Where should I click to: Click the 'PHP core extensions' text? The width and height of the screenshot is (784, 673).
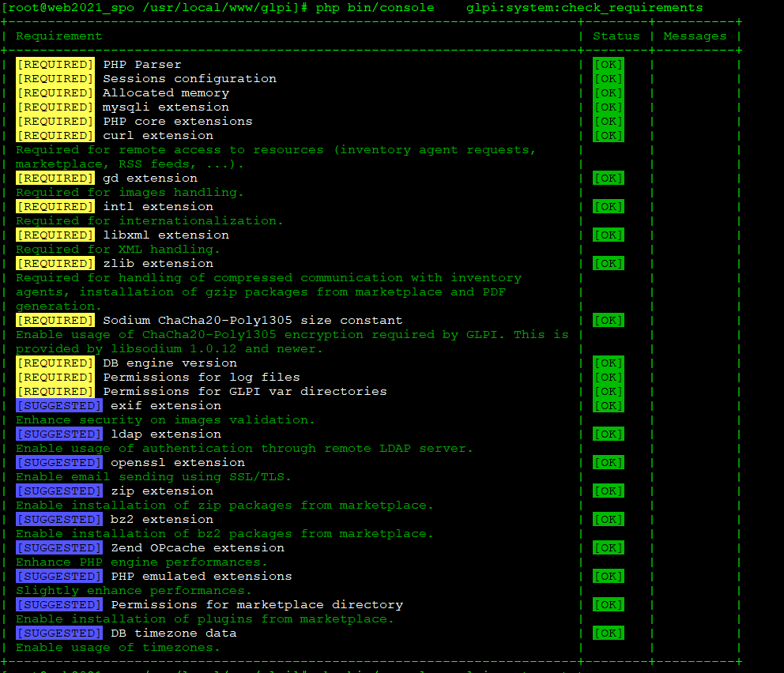tap(178, 122)
